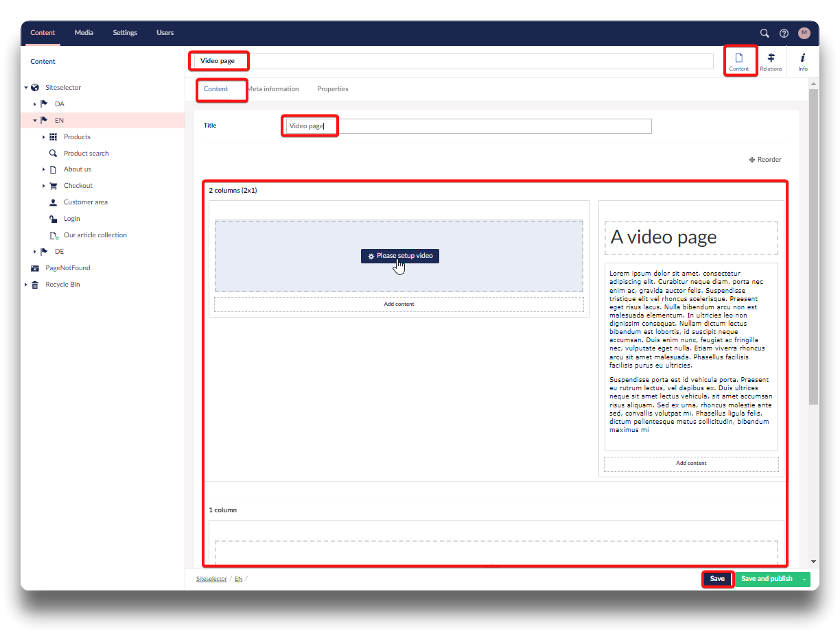Click into the Title input field
The height and width of the screenshot is (633, 840).
(467, 126)
